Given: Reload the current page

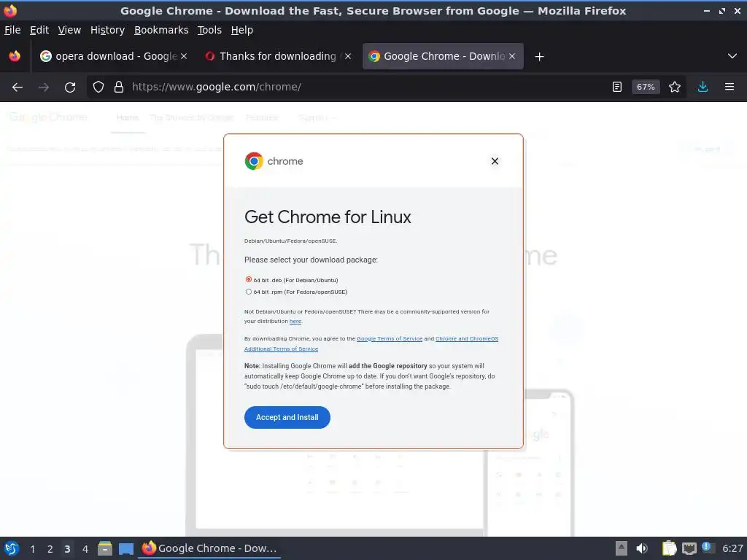Looking at the screenshot, I should 70,87.
